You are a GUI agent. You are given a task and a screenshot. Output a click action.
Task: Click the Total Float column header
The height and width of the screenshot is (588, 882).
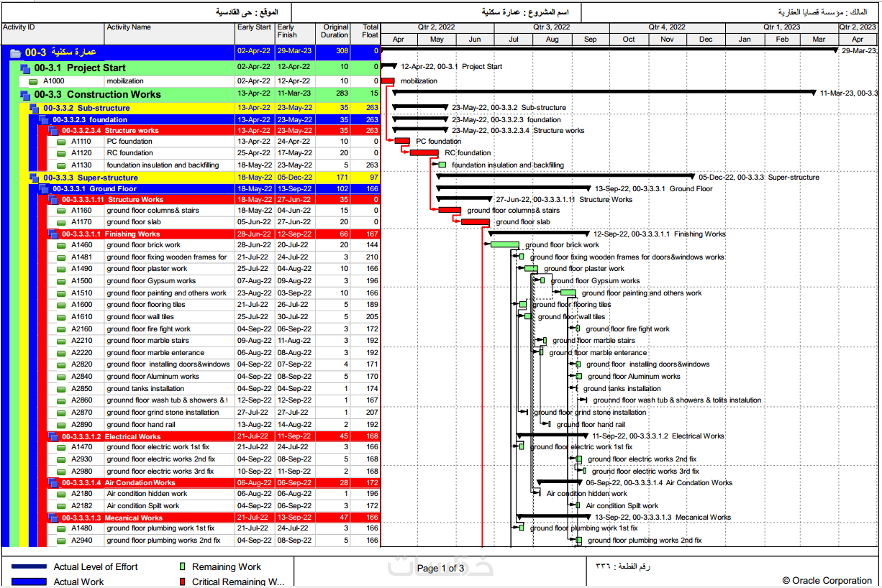point(365,34)
